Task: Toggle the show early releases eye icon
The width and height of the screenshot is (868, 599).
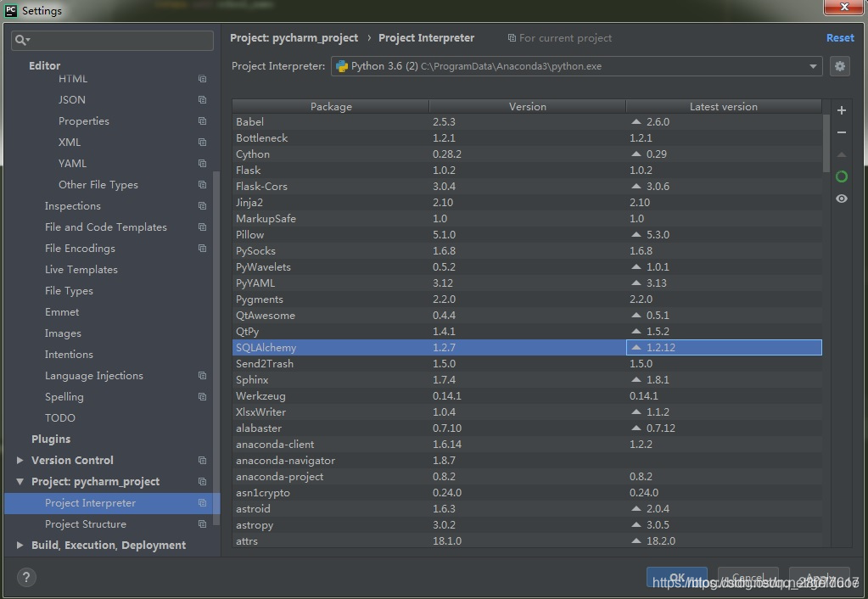Action: tap(842, 199)
